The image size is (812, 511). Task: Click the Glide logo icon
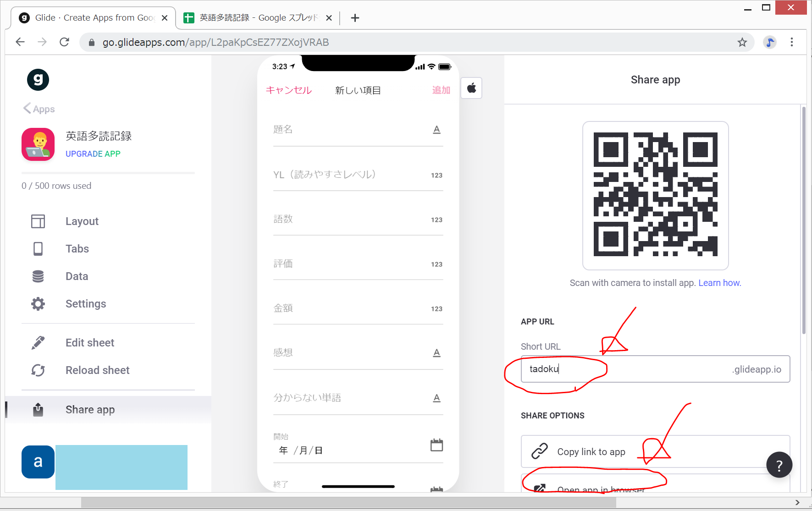point(38,80)
